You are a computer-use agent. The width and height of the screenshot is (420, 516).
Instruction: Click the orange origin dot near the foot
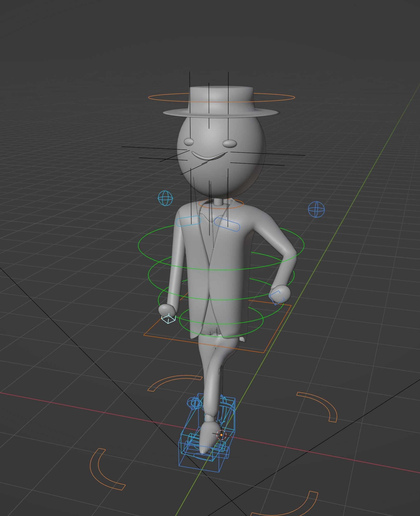click(x=221, y=435)
